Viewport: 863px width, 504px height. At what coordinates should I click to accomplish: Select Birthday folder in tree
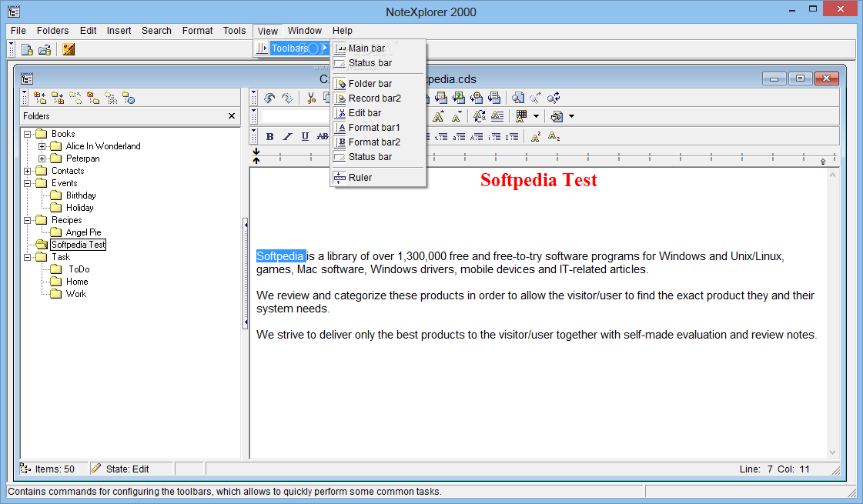[81, 195]
